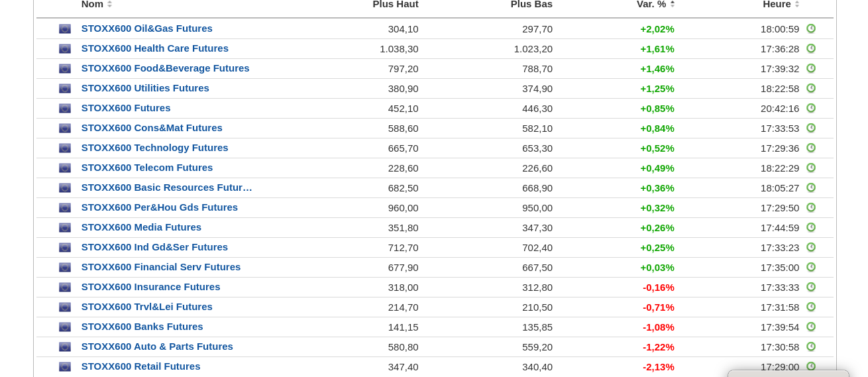Click the Plus Haut column header
Image resolution: width=868 pixels, height=377 pixels.
coord(395,5)
